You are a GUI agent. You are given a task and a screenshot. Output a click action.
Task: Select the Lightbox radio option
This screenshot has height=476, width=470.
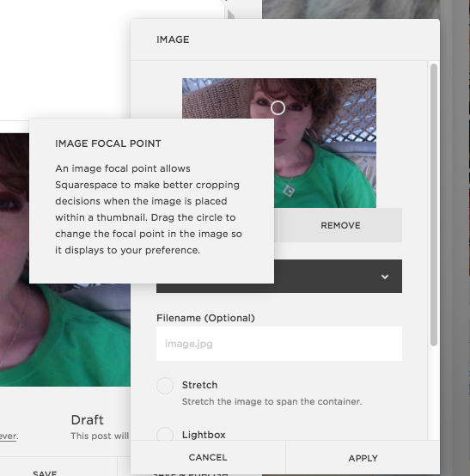point(165,434)
